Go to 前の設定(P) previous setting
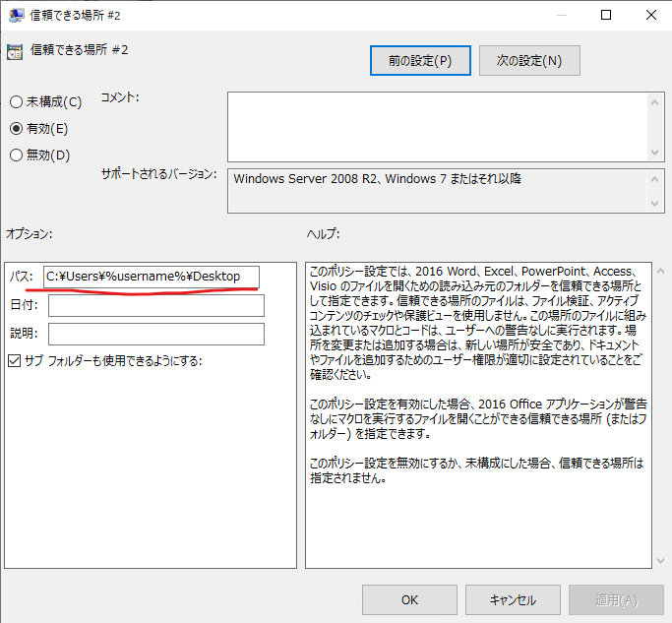The width and height of the screenshot is (672, 623). 420,61
